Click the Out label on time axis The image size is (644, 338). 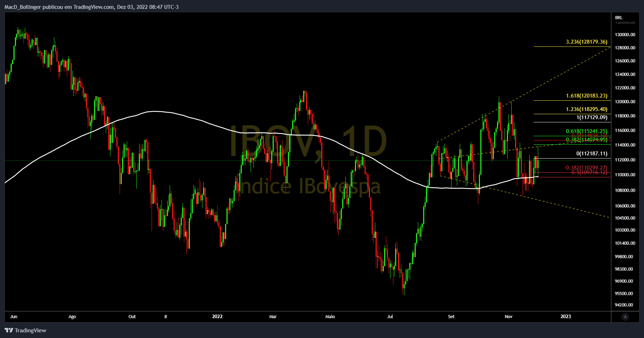point(132,316)
